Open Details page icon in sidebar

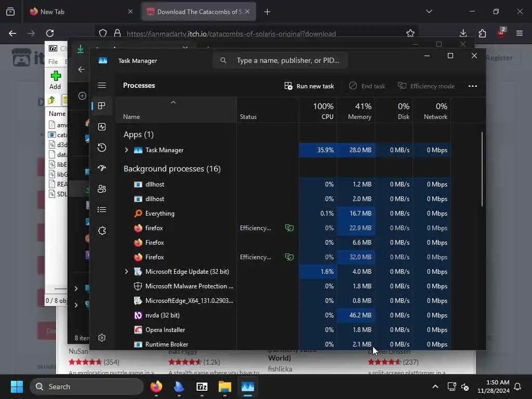pyautogui.click(x=102, y=210)
